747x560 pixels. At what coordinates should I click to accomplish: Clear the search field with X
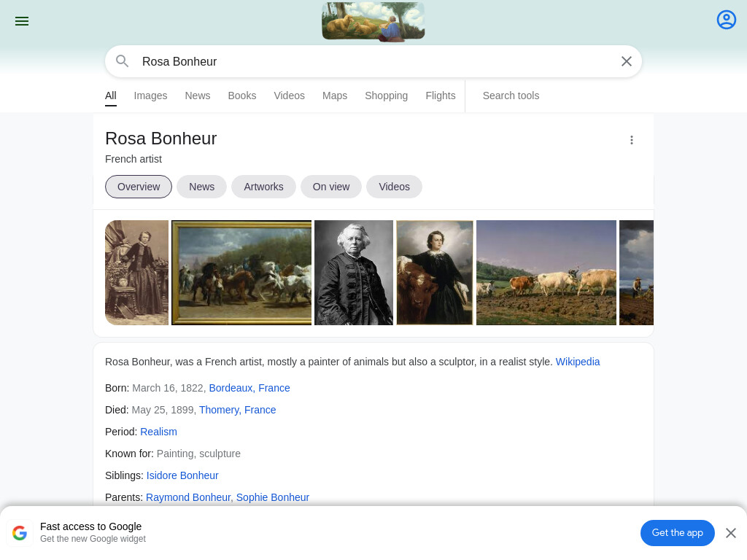pos(627,61)
